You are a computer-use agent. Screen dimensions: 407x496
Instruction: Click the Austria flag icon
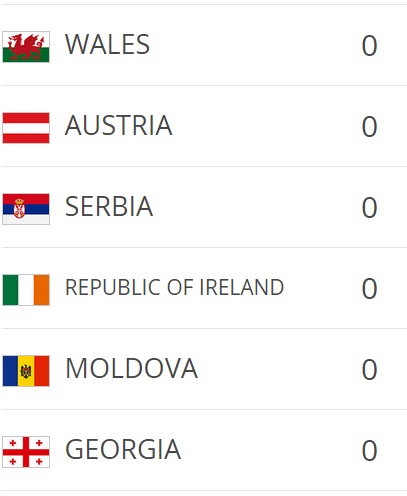(26, 128)
